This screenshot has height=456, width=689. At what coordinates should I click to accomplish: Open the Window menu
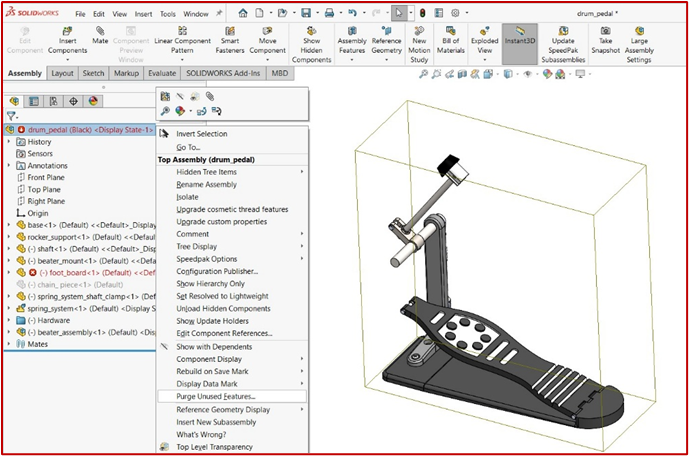196,14
